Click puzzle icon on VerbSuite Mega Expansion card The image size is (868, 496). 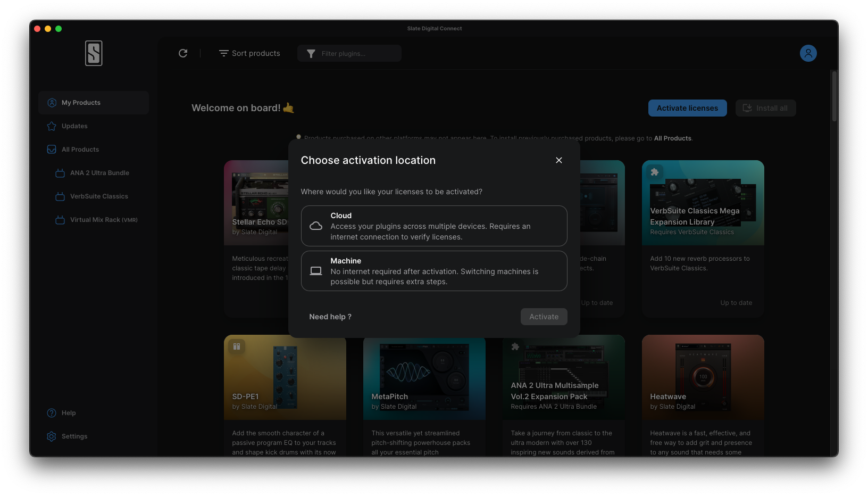coord(655,172)
